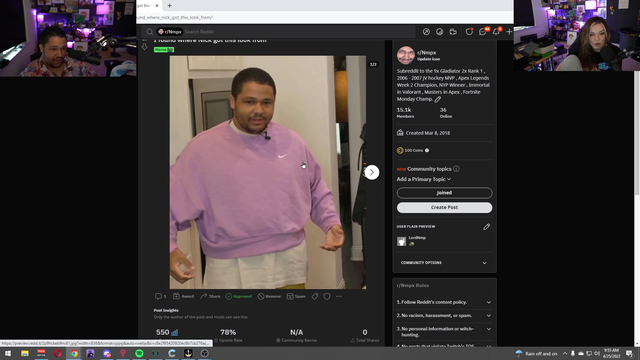Viewport: 640px width, 360px height.
Task: Open Opera browser from taskbar
Action: (x=58, y=353)
